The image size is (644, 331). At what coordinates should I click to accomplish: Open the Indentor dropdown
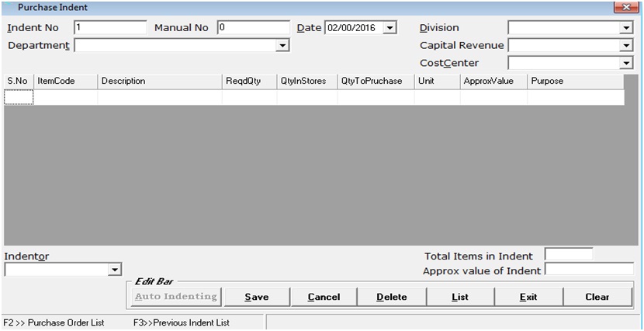pos(115,270)
